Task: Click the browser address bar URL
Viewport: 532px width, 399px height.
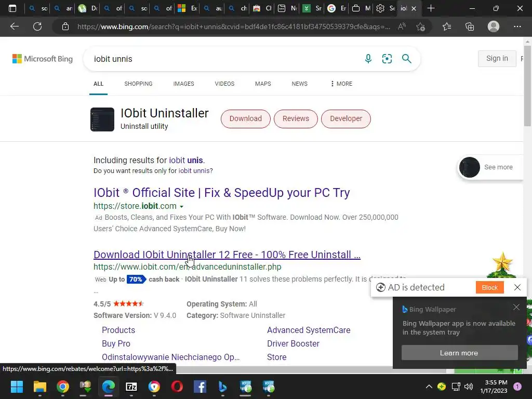Action: [x=234, y=26]
